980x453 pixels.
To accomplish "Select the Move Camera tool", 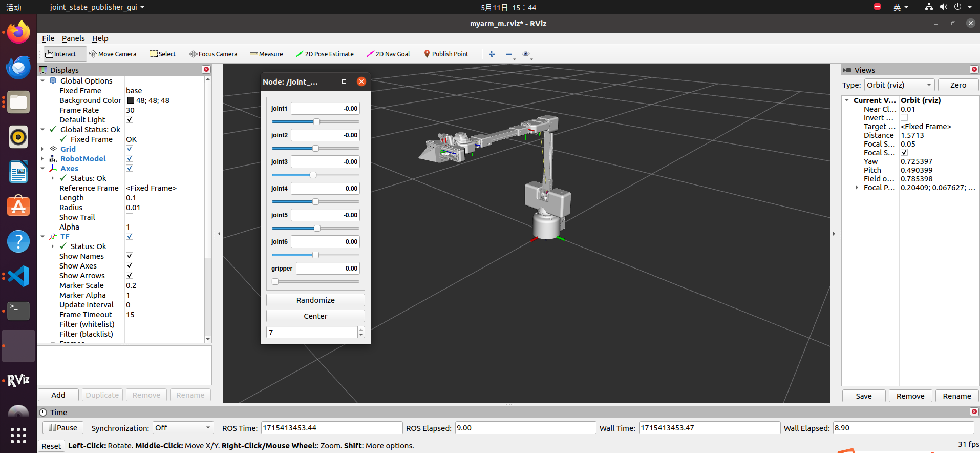I will tap(113, 54).
